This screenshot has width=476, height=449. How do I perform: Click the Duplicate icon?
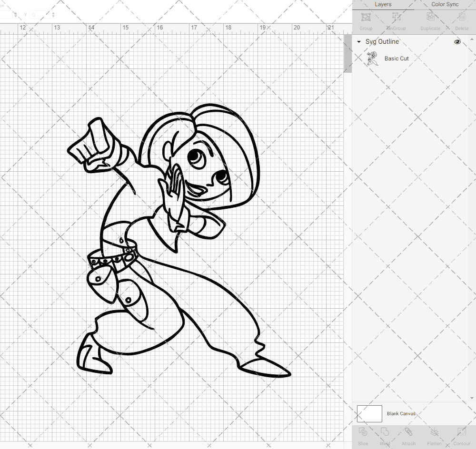point(430,17)
